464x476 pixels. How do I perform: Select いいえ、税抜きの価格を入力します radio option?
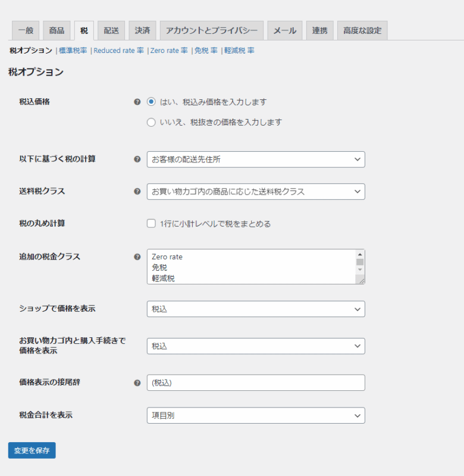(151, 123)
